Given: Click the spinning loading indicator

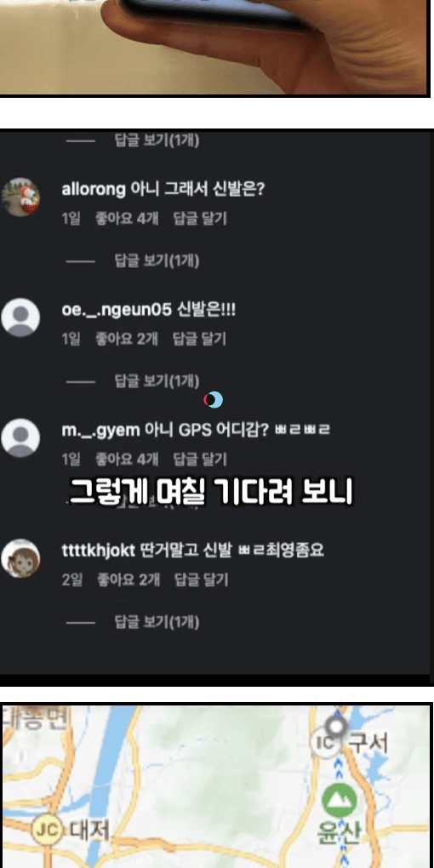Looking at the screenshot, I should point(214,399).
